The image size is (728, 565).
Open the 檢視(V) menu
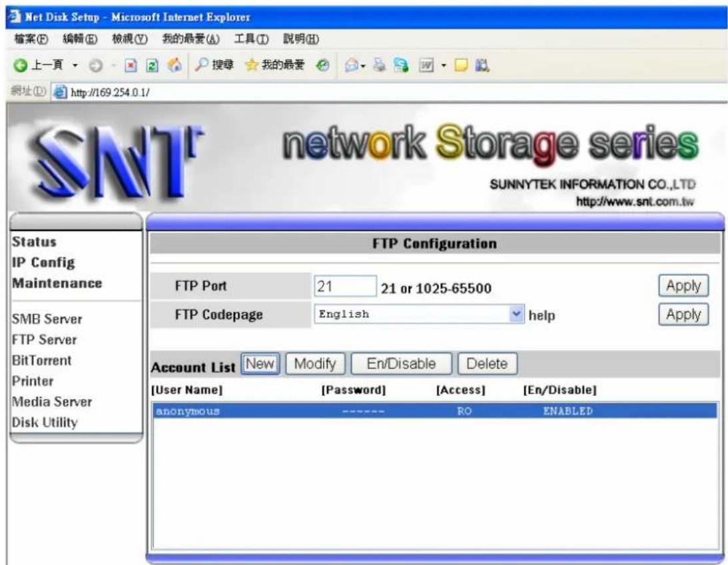tap(129, 39)
